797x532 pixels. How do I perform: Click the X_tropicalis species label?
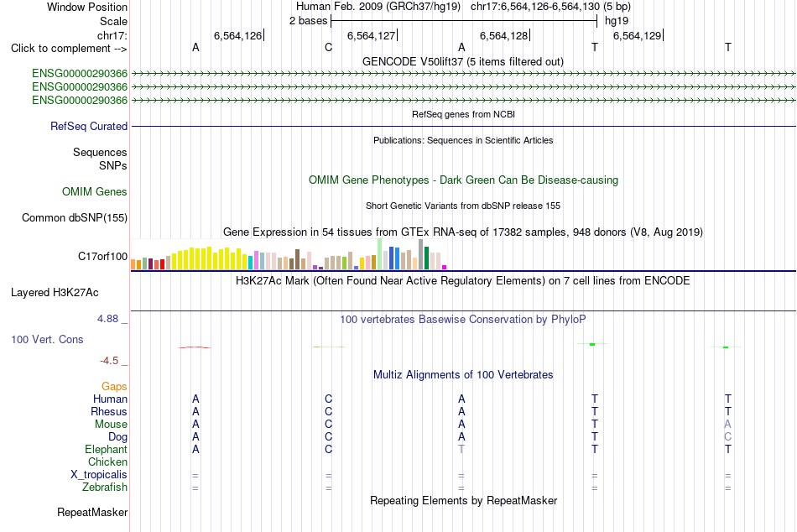pyautogui.click(x=99, y=475)
